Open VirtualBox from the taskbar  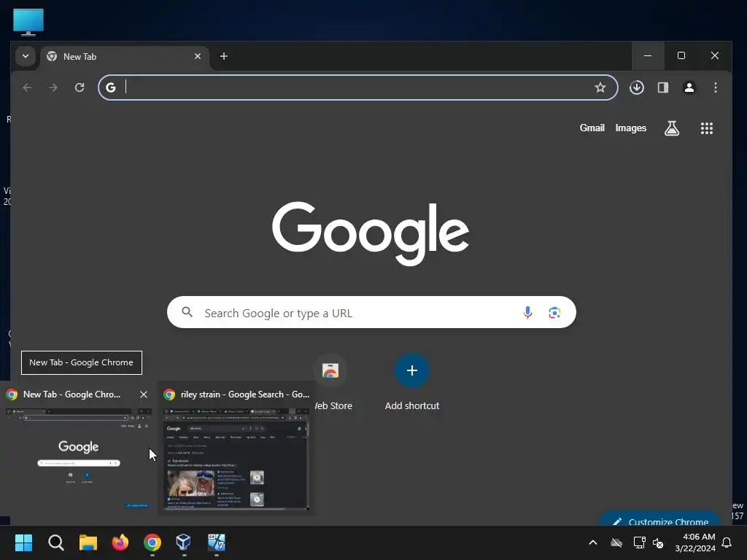pyautogui.click(x=184, y=542)
